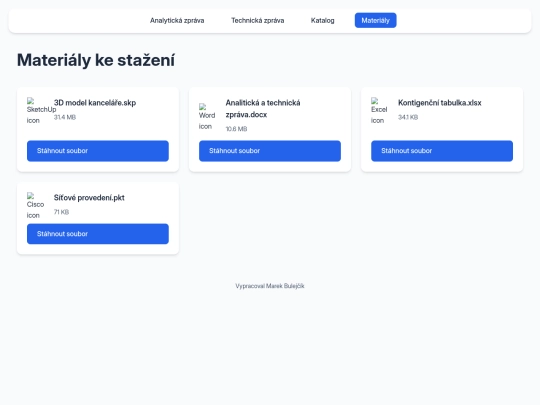Switch to Technická zpráva tab
Viewport: 540px width, 405px height.
pos(258,20)
